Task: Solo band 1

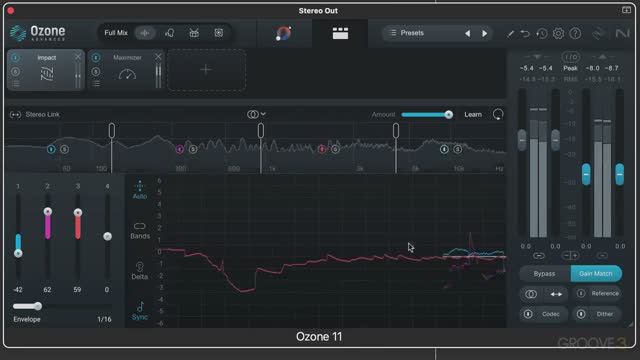Action: [x=64, y=149]
